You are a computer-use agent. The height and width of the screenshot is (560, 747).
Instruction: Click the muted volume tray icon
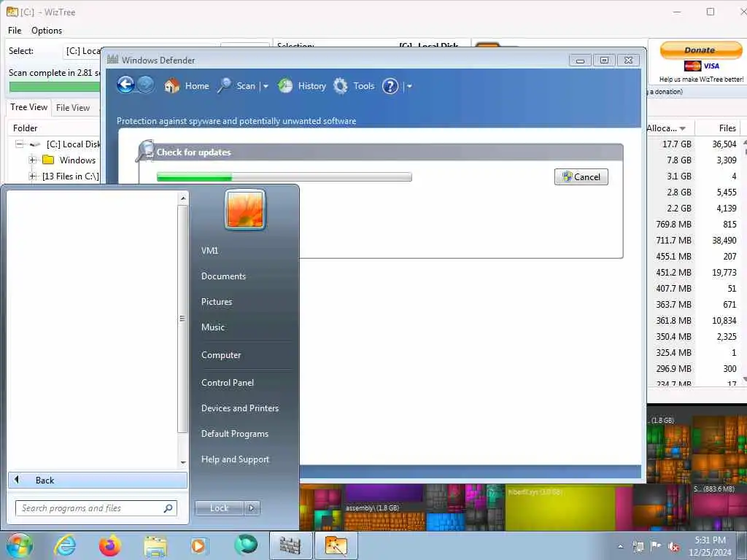[674, 547]
